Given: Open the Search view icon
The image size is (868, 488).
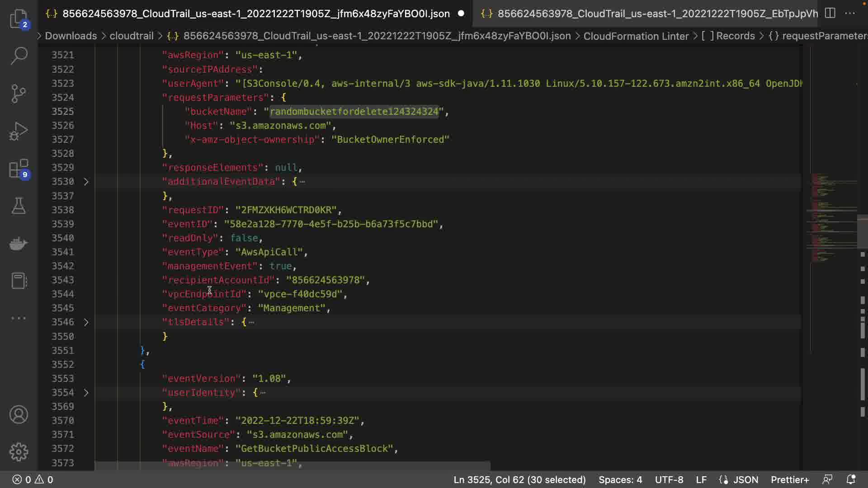Looking at the screenshot, I should tap(19, 56).
